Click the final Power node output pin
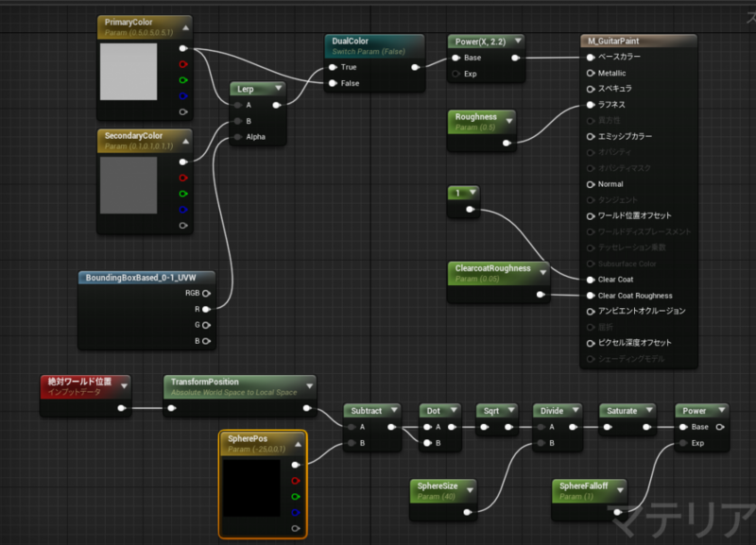 [x=720, y=427]
